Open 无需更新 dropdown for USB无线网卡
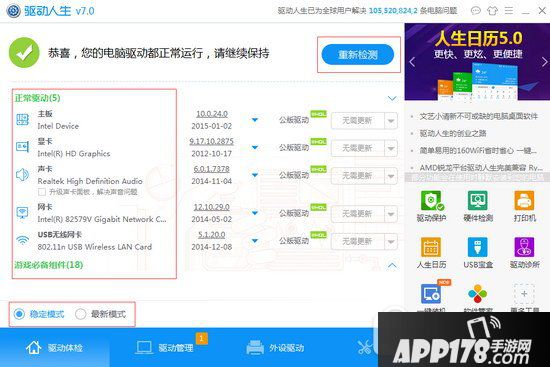 391,241
